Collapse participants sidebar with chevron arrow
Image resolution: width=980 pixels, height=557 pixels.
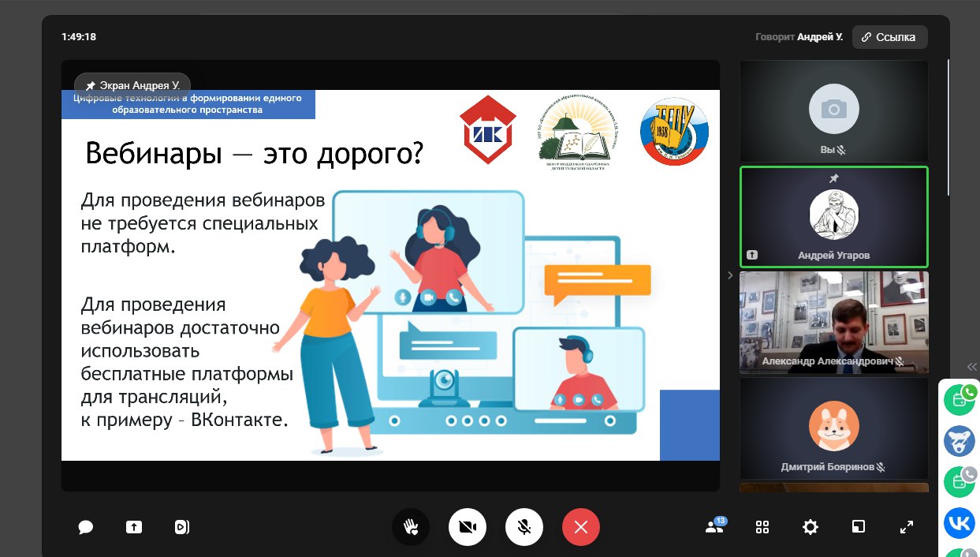click(730, 275)
